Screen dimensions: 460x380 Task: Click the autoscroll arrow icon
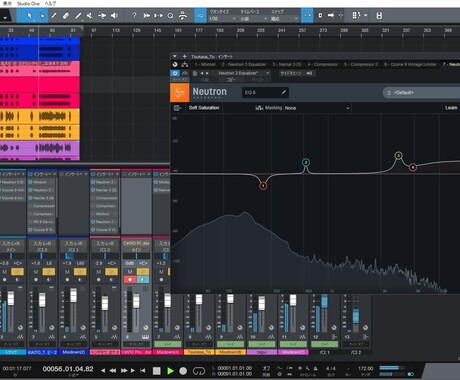[x=331, y=15]
